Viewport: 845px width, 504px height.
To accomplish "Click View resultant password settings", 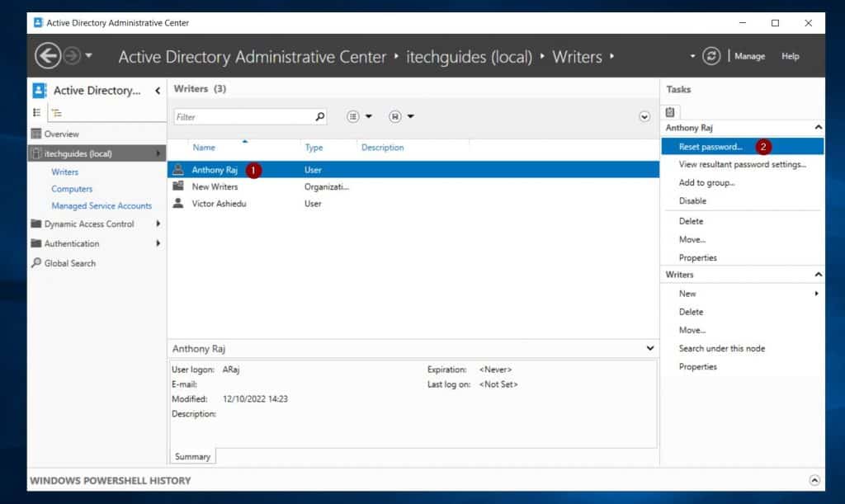I will (x=742, y=165).
